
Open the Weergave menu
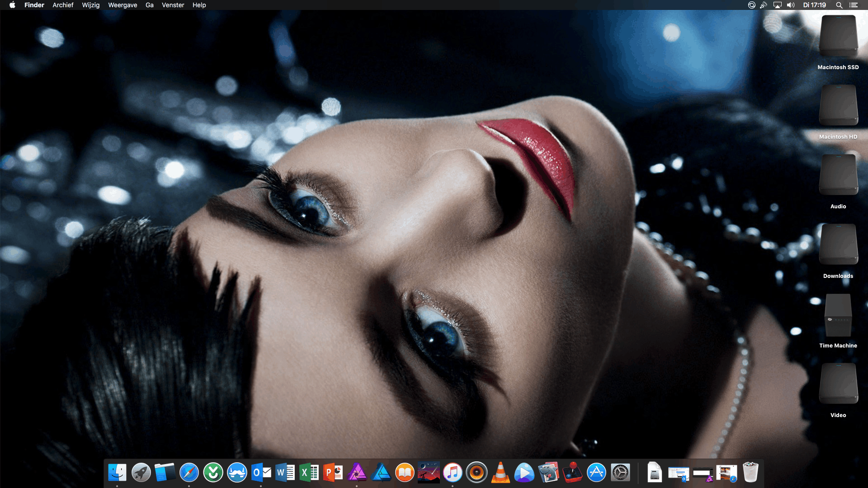tap(123, 5)
